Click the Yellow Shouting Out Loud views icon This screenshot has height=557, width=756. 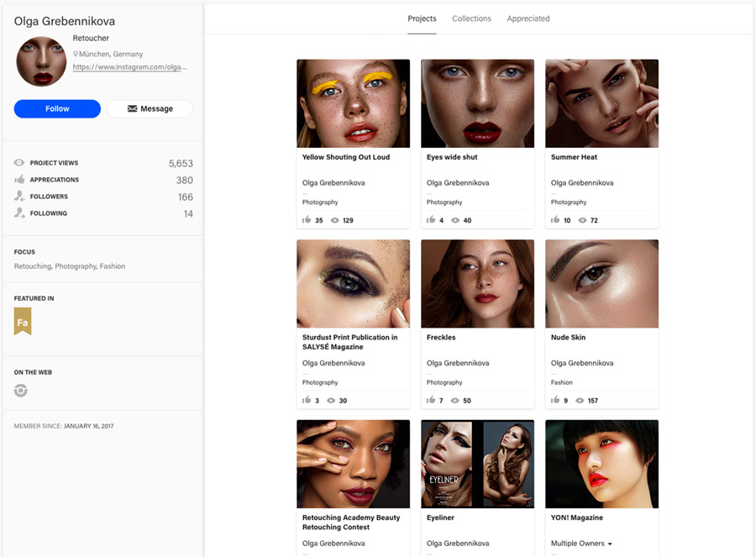[334, 220]
